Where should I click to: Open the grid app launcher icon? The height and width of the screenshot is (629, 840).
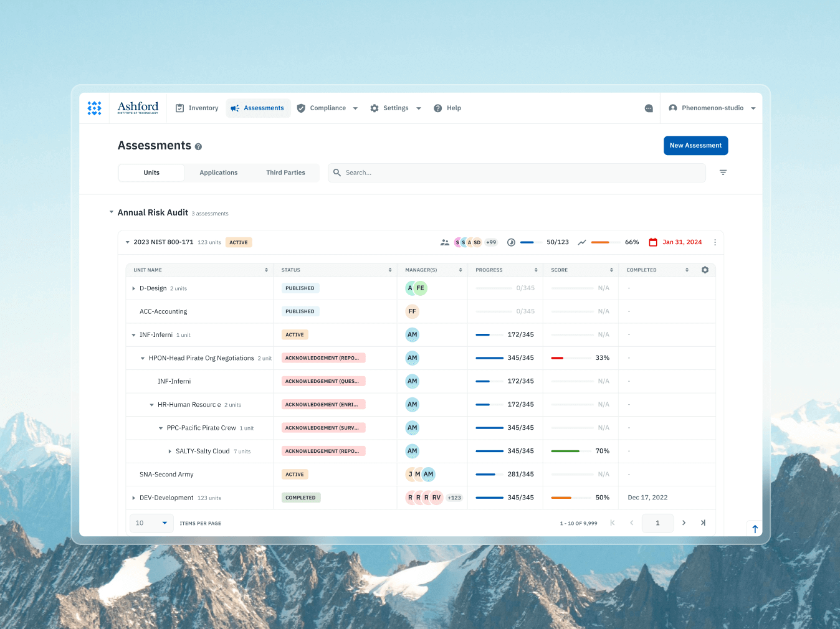point(94,108)
